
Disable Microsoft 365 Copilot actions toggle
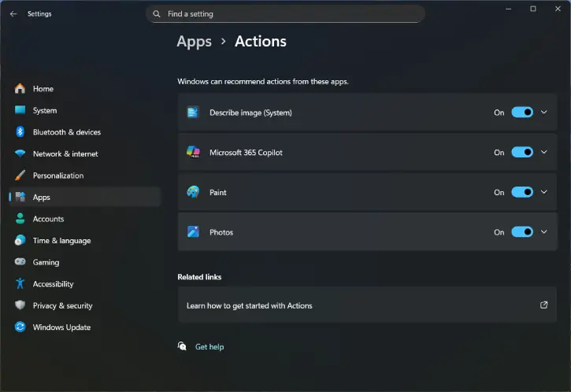tap(522, 152)
